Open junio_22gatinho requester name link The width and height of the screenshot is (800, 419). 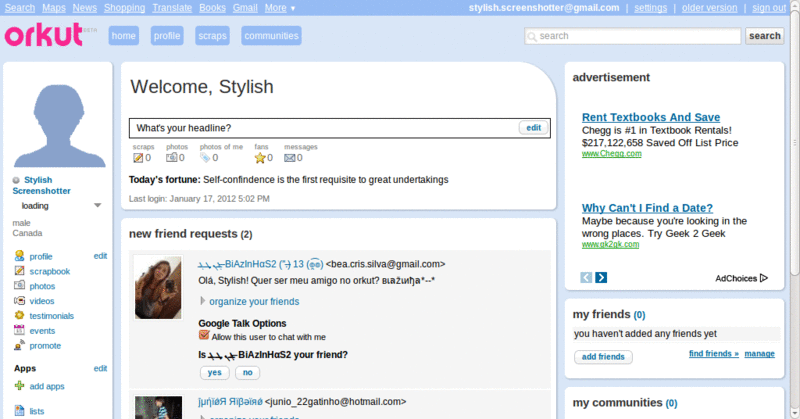230,402
